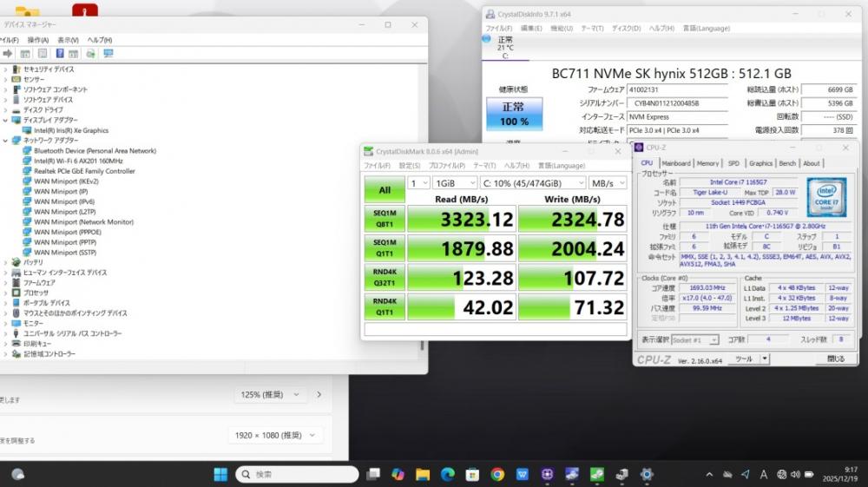Open the ディスク(D) menu in CrystalDiskInfo
868x487 pixels.
[626, 29]
